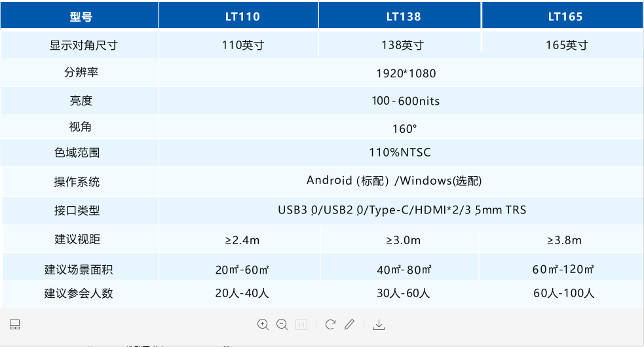Click the 型号 header cell
The width and height of the screenshot is (644, 347).
[81, 16]
